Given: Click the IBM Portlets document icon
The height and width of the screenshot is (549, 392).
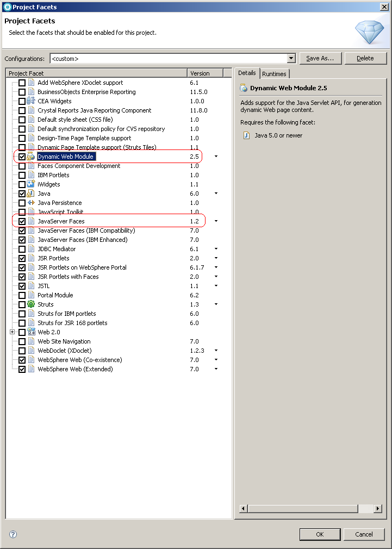Looking at the screenshot, I should (x=31, y=175).
